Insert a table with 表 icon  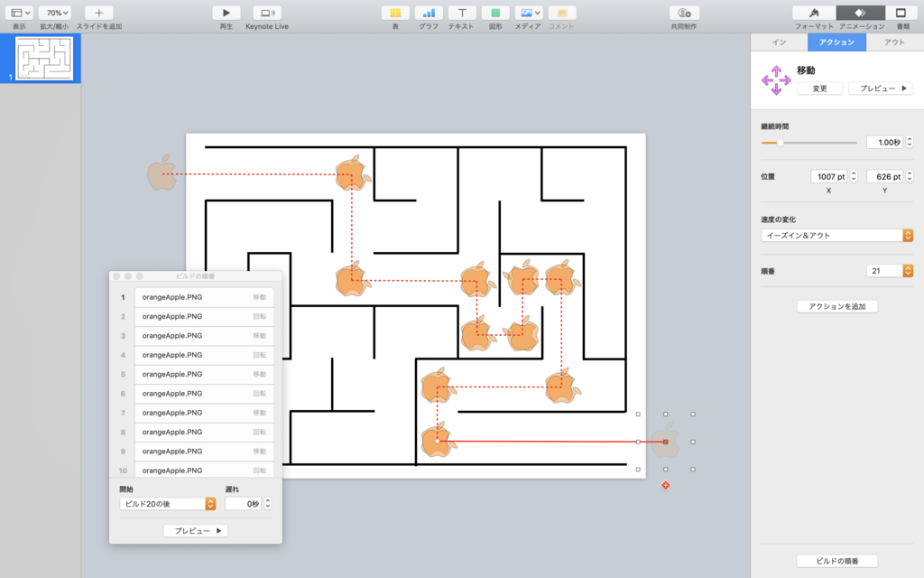pyautogui.click(x=395, y=13)
